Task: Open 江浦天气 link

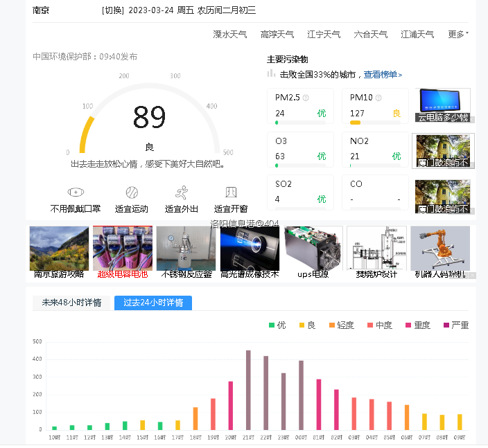Action: (417, 34)
